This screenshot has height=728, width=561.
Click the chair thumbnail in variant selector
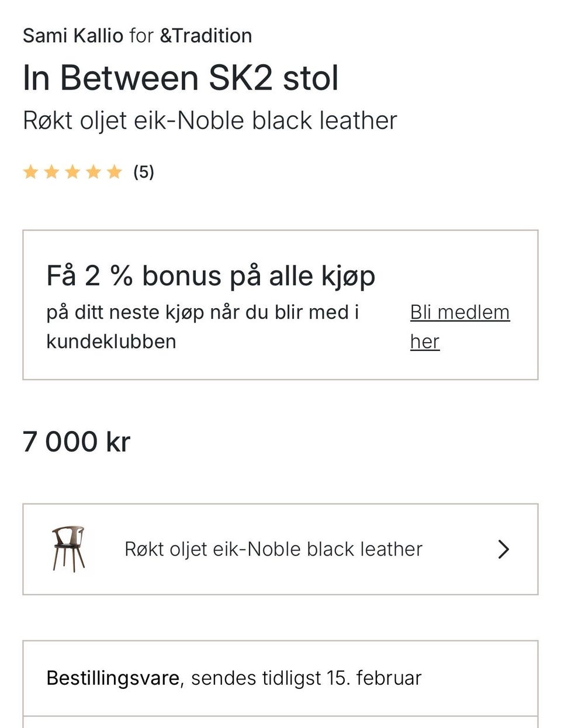[68, 548]
